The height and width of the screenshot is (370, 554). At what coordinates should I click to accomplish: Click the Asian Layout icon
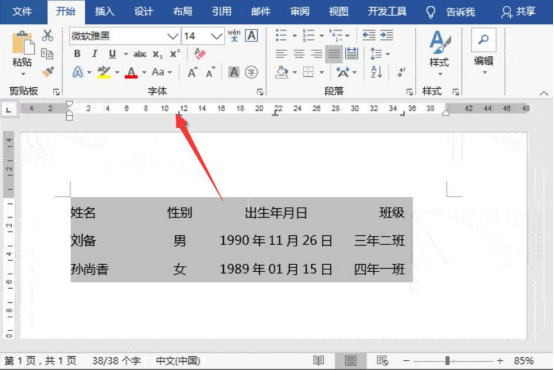342,72
